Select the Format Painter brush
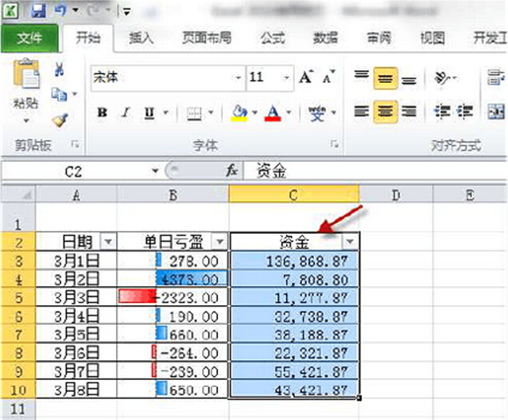 [59, 120]
